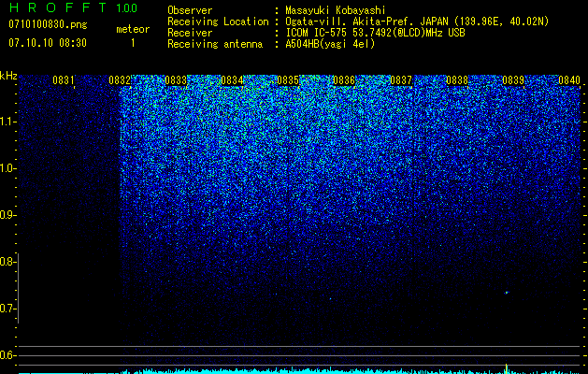Select the A504HB(yagi 4el) antenna text
The height and width of the screenshot is (374, 588).
click(330, 44)
